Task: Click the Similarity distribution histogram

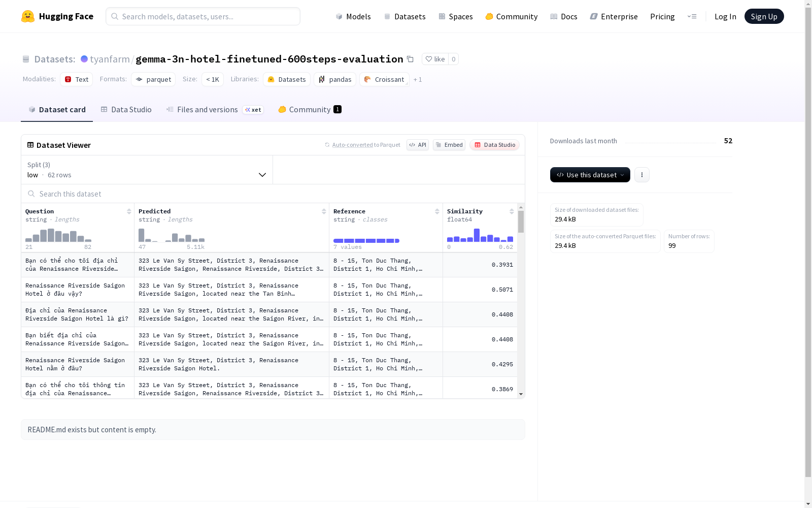Action: [480, 235]
